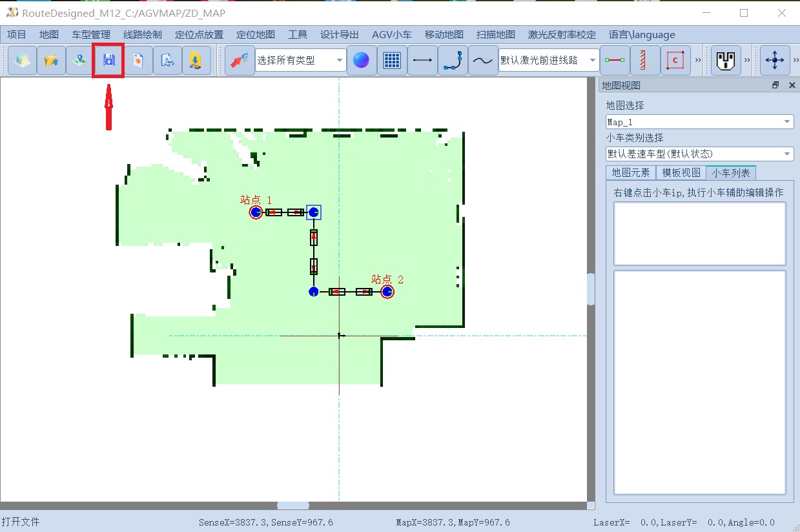Select the curved connected-points route tool
The width and height of the screenshot is (800, 532).
(x=453, y=61)
